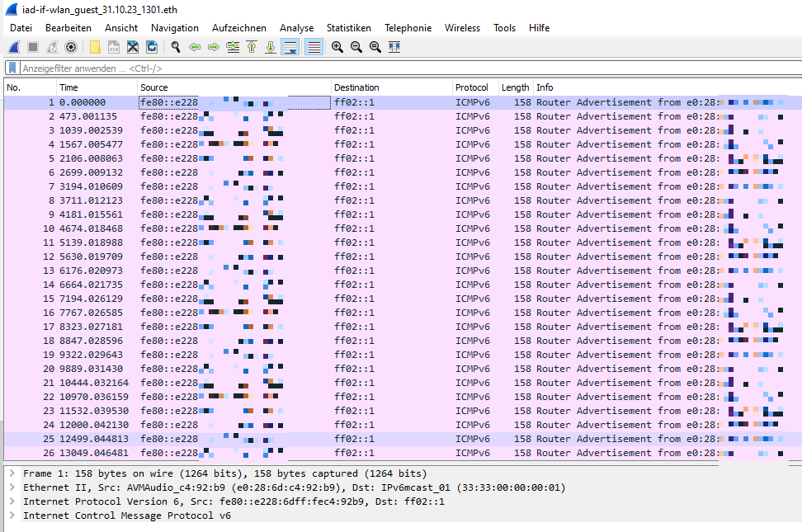Click the open capture file folder icon
Viewport: 802px width, 532px height.
(95, 47)
